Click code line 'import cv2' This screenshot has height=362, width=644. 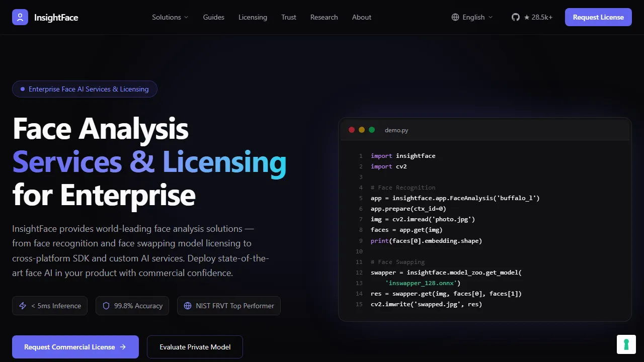pyautogui.click(x=389, y=166)
